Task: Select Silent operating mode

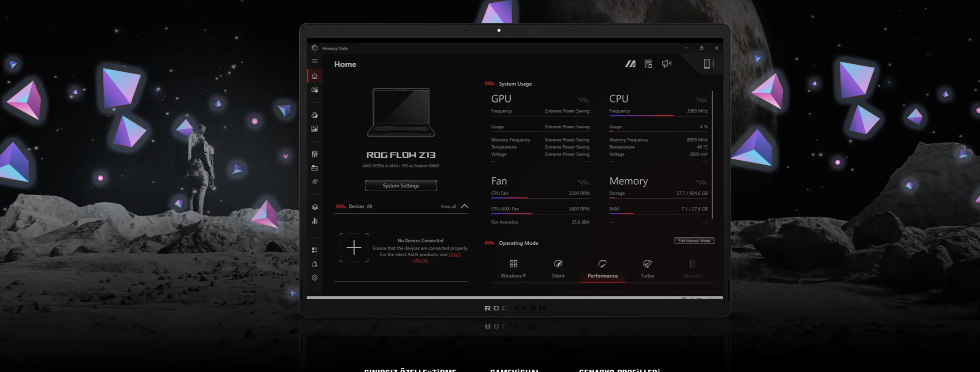Action: 558,269
